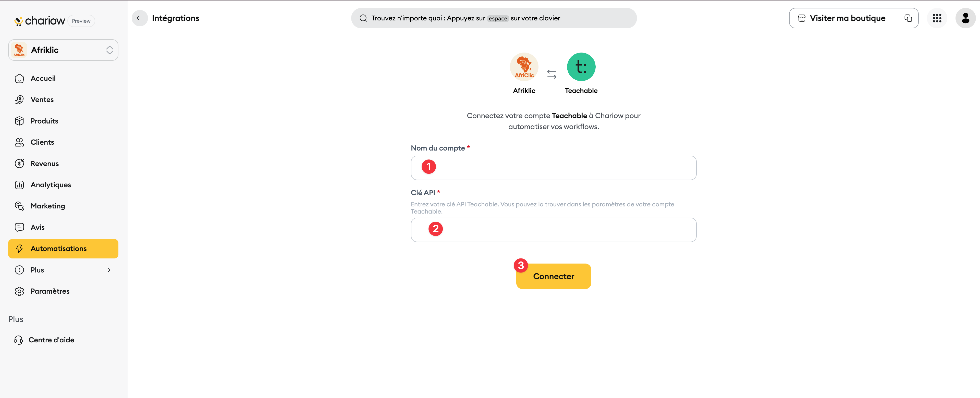Click the Plus menu ellipsis icon
The height and width of the screenshot is (398, 980).
19,270
